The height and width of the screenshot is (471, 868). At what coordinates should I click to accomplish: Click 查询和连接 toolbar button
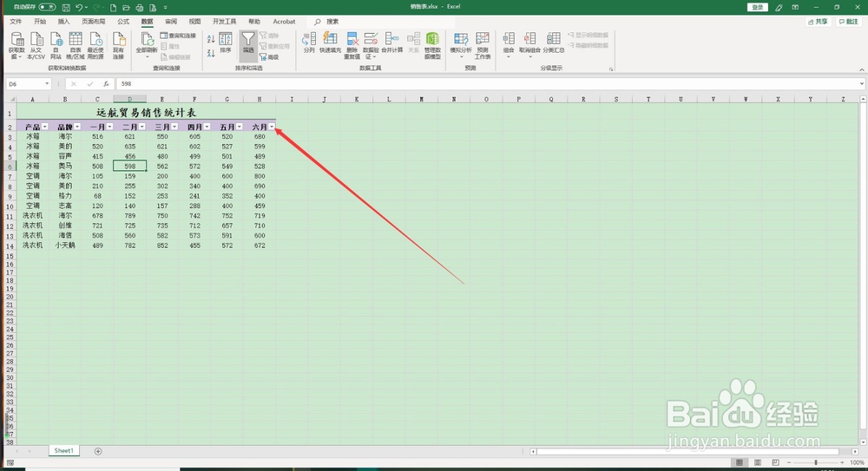tap(178, 36)
